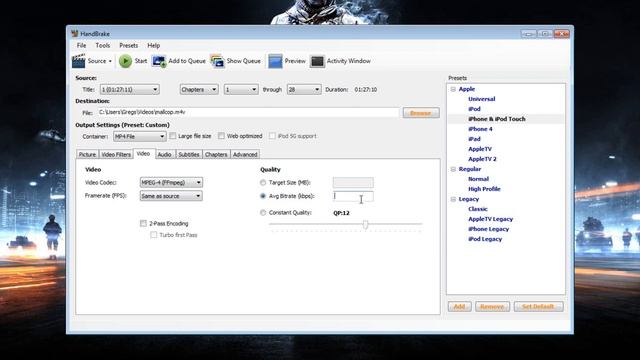This screenshot has width=640, height=360.
Task: Enable Web optimized checkbox
Action: [x=221, y=136]
